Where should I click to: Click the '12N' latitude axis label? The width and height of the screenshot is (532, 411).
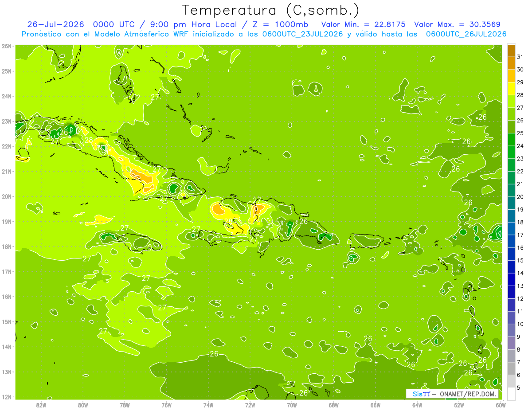coord(7,397)
